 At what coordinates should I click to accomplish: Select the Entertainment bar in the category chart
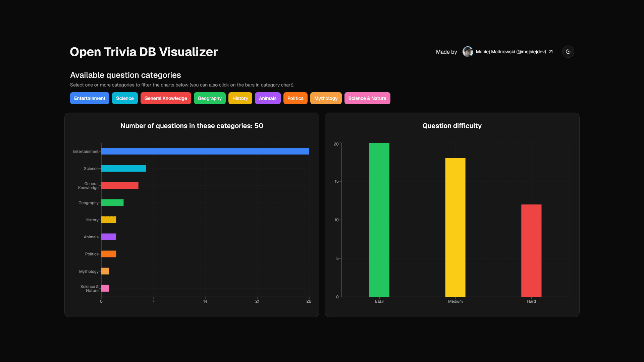tap(205, 151)
